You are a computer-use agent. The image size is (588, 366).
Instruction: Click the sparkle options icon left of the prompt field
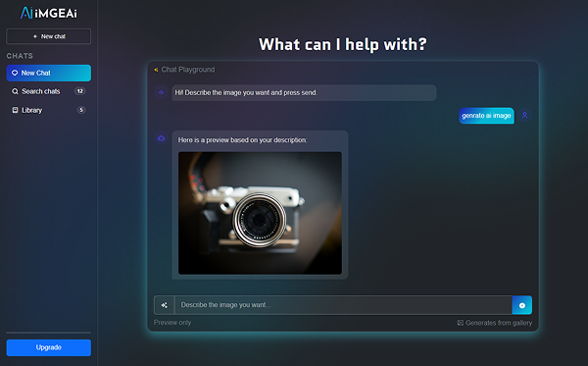[165, 305]
